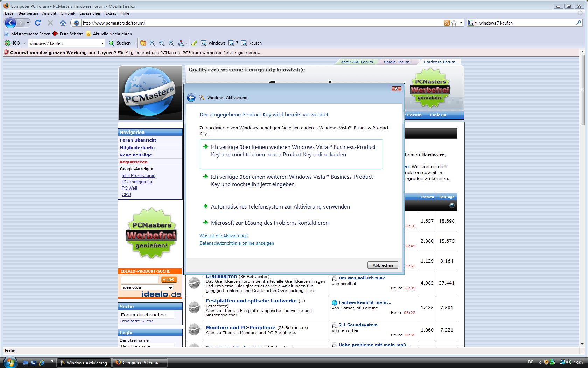
Task: Switch to the Spiele Forum tab
Action: click(397, 62)
